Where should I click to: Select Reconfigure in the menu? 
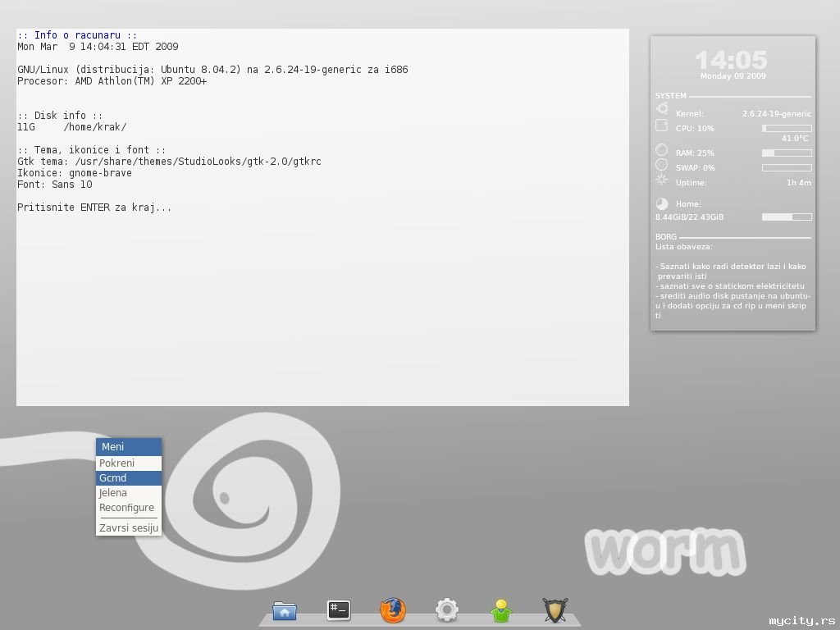pos(129,507)
